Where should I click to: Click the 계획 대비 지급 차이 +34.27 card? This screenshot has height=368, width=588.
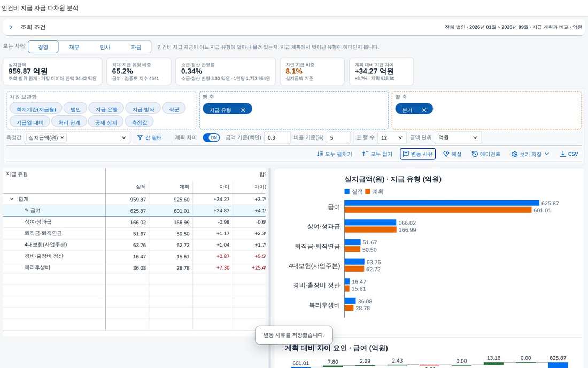click(381, 71)
